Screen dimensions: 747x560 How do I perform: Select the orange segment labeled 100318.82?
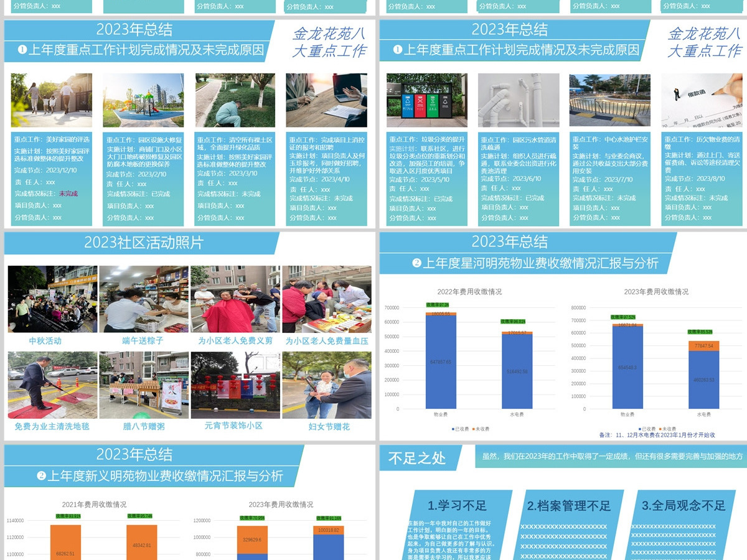[328, 530]
